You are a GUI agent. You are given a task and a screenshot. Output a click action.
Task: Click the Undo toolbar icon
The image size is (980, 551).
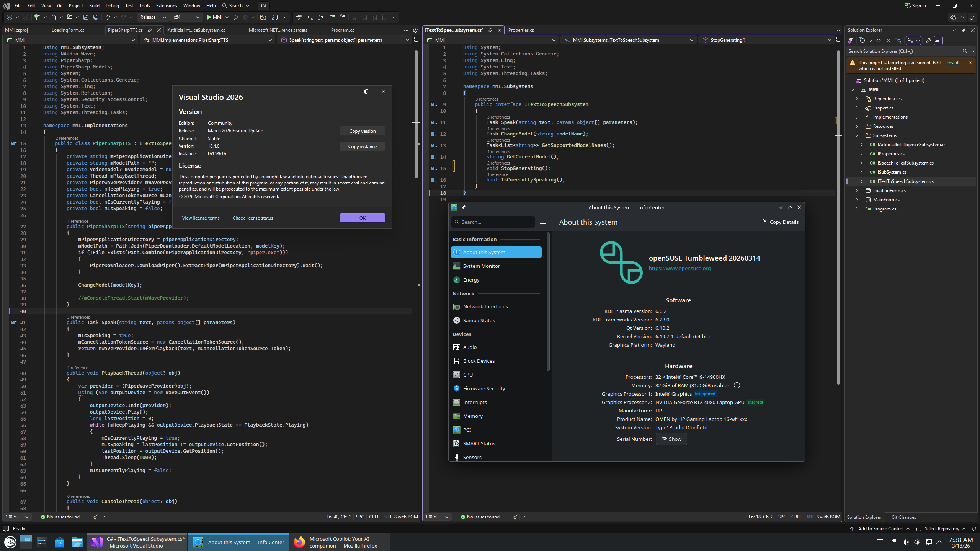point(108,17)
